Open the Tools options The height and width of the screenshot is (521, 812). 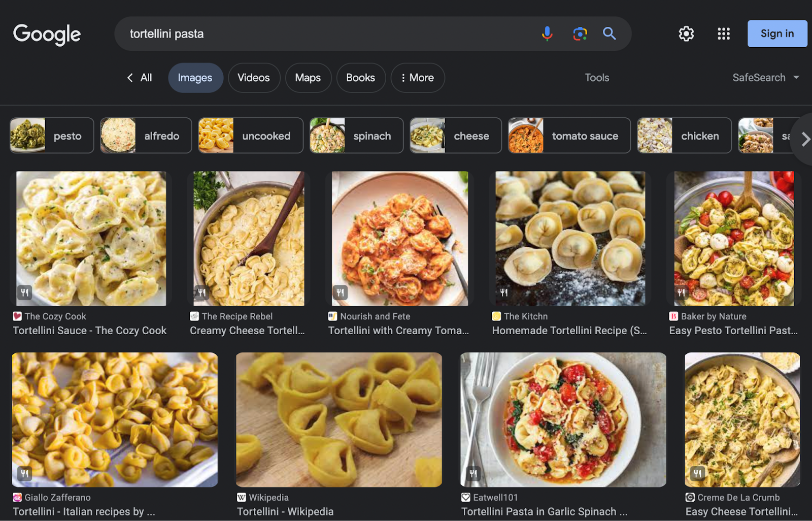point(597,78)
